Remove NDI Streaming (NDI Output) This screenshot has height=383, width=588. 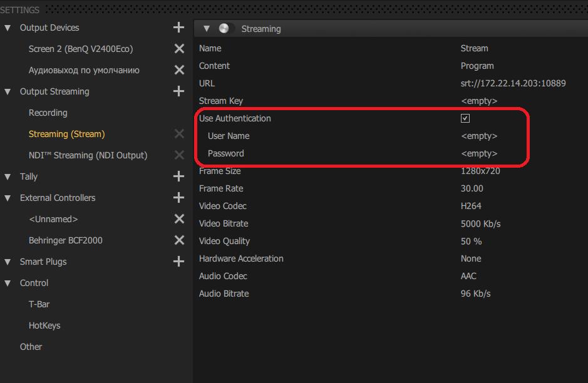click(179, 155)
